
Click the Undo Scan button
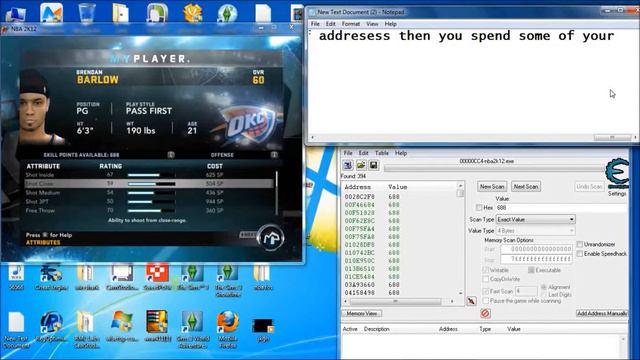coord(589,187)
